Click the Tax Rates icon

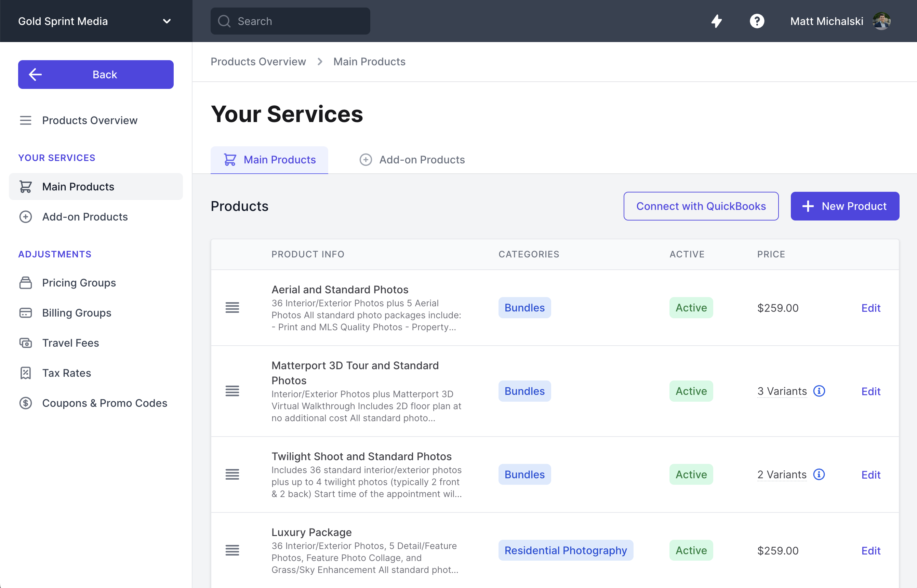pos(25,373)
